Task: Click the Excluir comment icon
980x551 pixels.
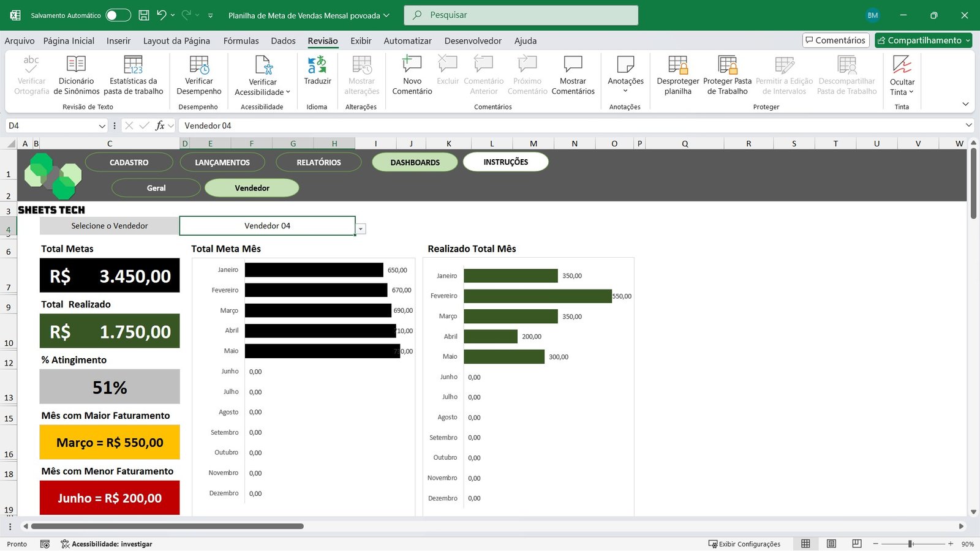Action: pos(448,64)
